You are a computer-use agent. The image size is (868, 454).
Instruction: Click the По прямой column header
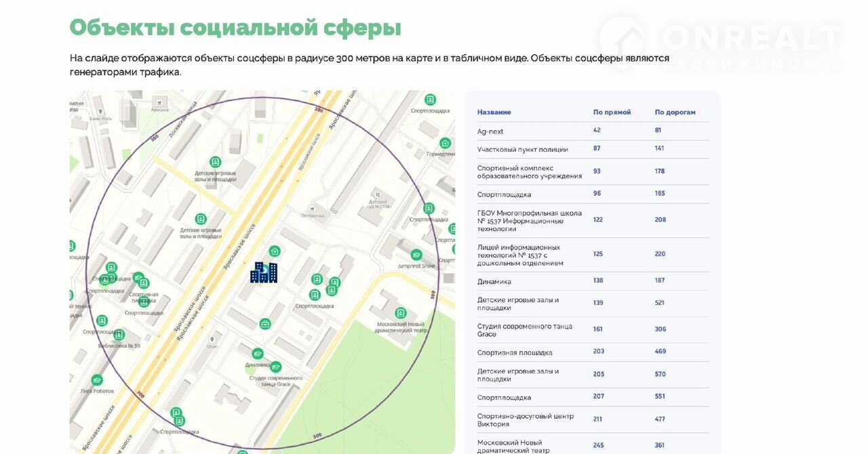[612, 112]
